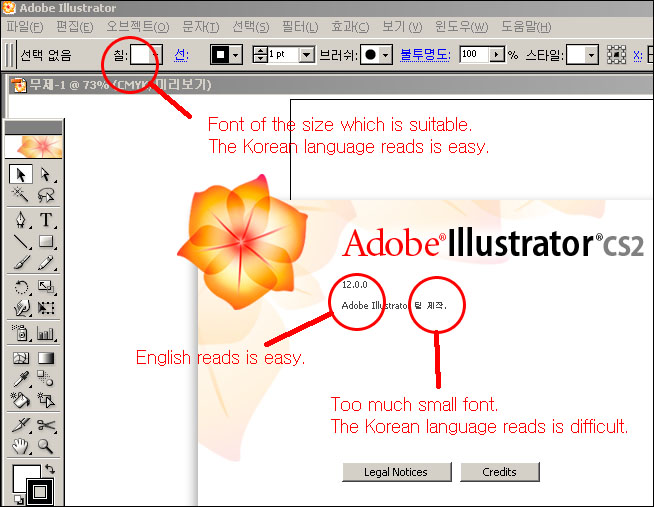Click the 선: (Stroke) link
The height and width of the screenshot is (507, 654).
click(181, 55)
